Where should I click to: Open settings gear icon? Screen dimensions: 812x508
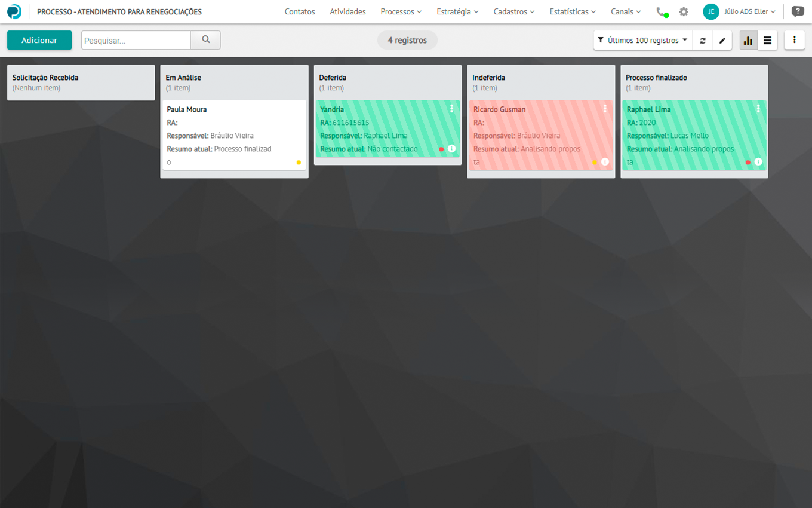pyautogui.click(x=684, y=12)
